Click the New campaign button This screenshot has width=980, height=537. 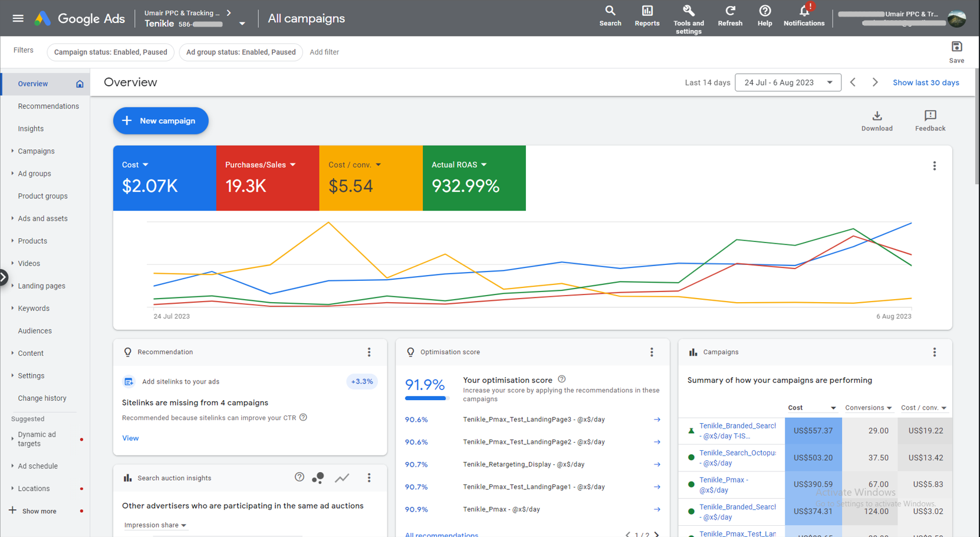pyautogui.click(x=160, y=120)
